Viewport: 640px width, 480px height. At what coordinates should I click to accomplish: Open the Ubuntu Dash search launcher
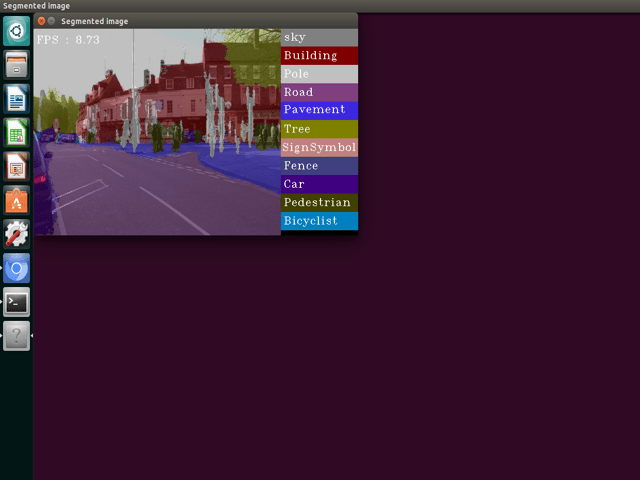tap(16, 31)
